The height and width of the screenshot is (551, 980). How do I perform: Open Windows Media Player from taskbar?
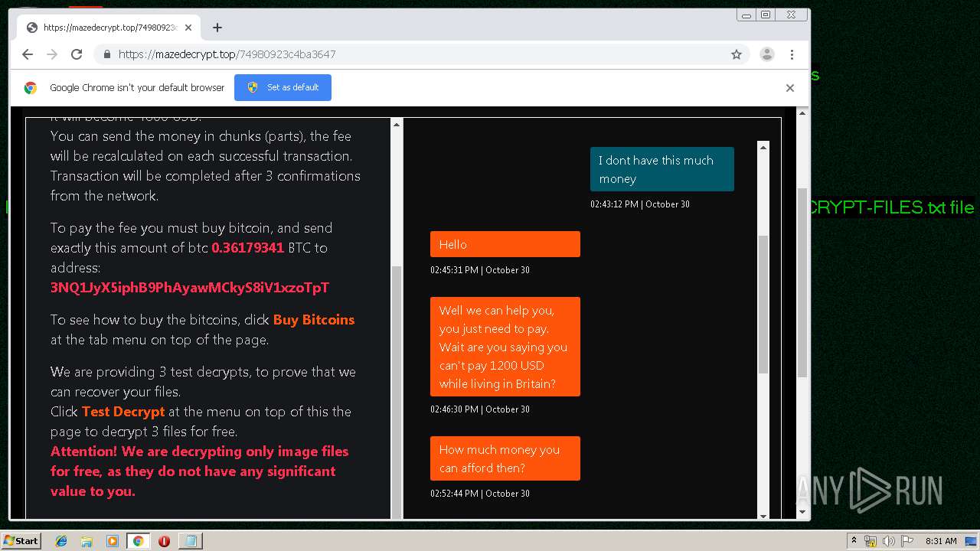(x=112, y=541)
